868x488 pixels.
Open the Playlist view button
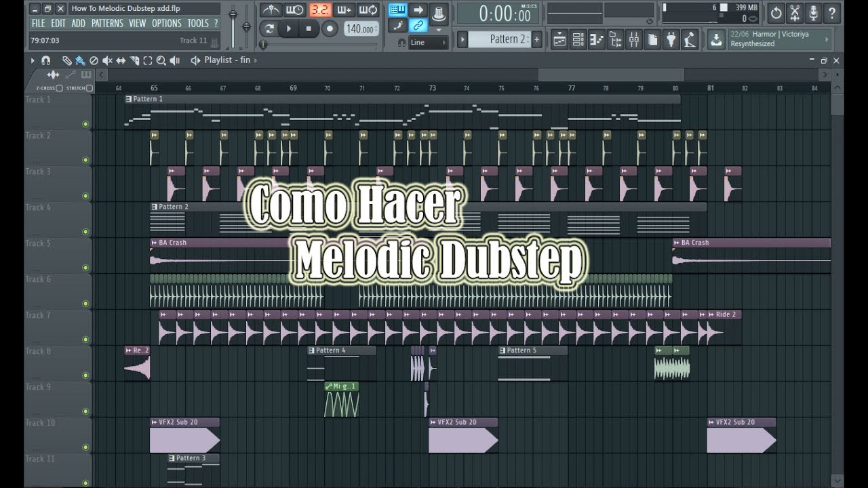[559, 40]
